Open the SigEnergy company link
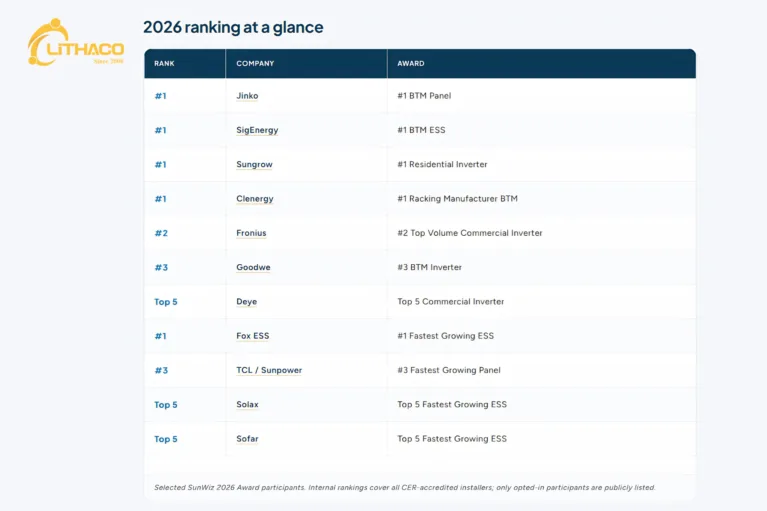The image size is (767, 511). tap(257, 130)
